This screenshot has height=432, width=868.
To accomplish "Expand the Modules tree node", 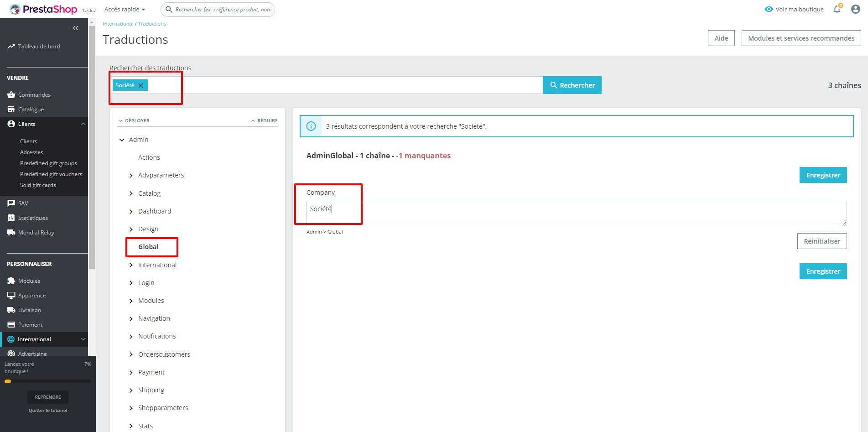I will click(x=131, y=301).
